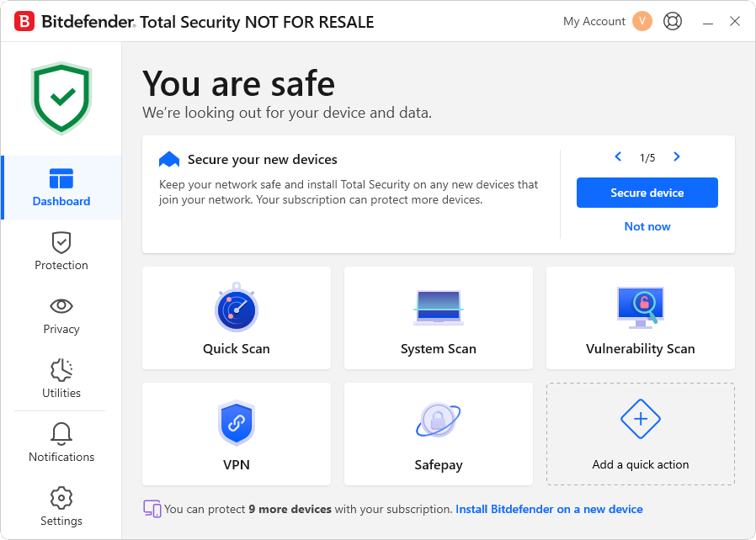This screenshot has height=540, width=756.
Task: Click the My Account avatar icon
Action: pos(642,21)
